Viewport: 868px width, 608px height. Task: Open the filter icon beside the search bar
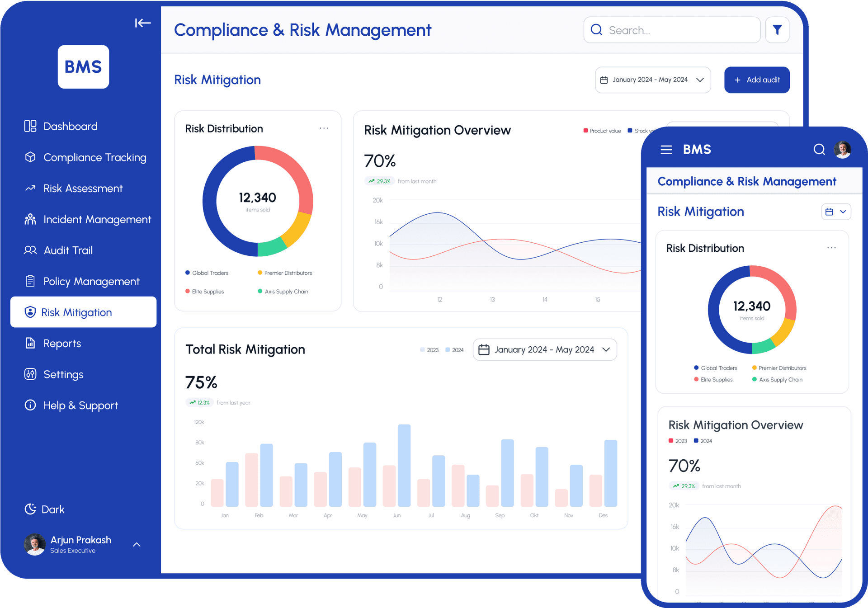coord(777,30)
